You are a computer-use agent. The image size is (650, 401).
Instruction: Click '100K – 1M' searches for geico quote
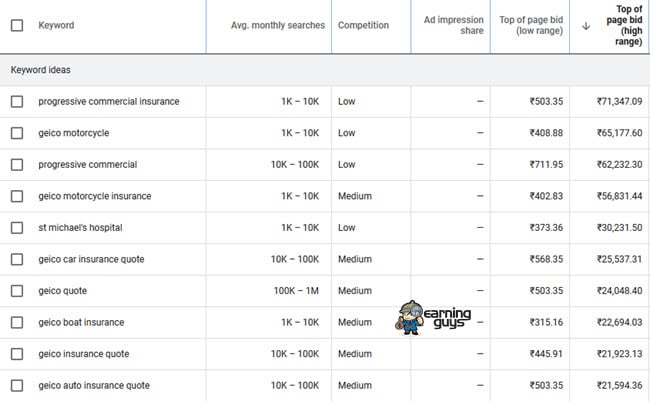pos(296,291)
